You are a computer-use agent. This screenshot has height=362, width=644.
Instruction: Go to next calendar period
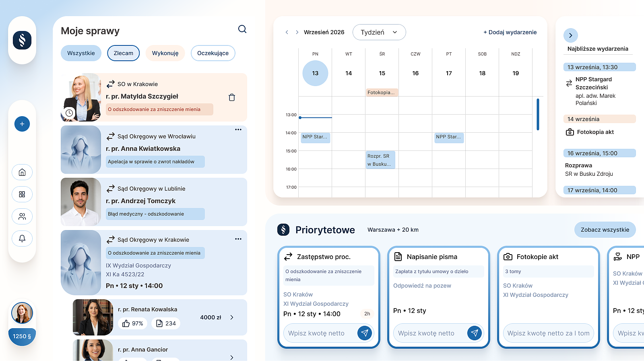coord(297,32)
